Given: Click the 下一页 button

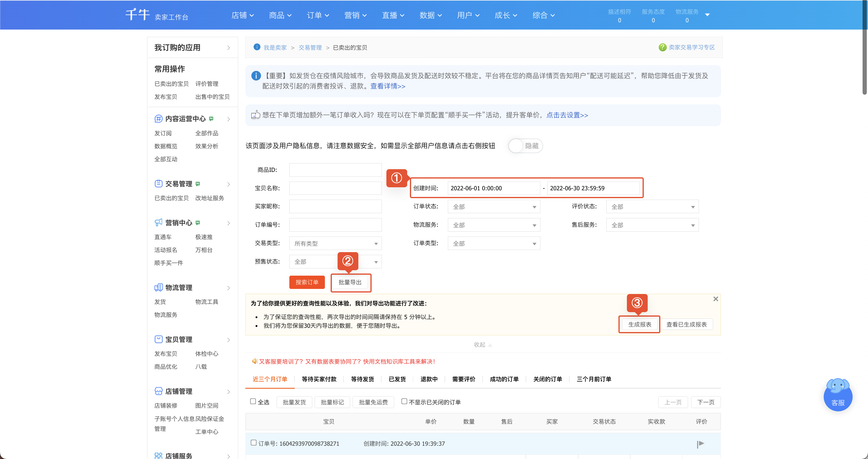Looking at the screenshot, I should 706,402.
